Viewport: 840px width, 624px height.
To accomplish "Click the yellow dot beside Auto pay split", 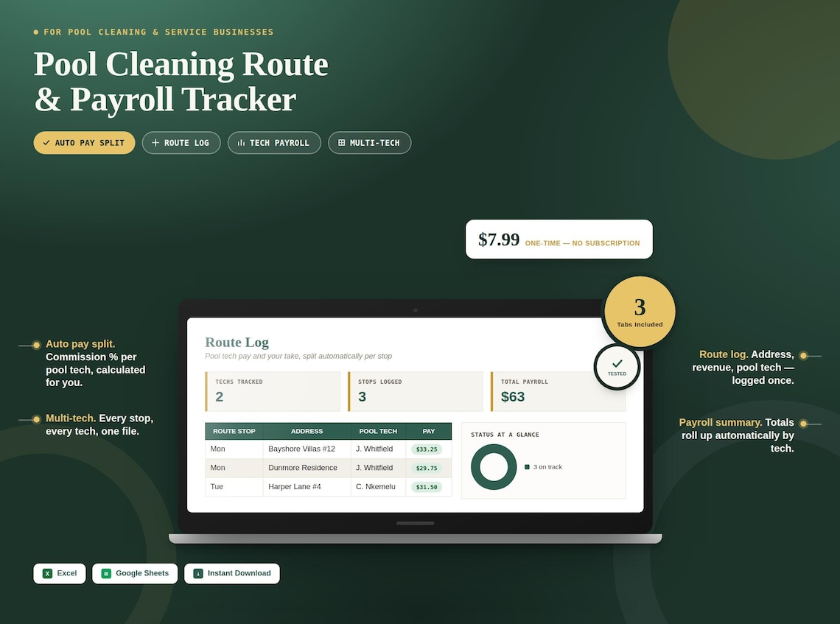I will click(36, 345).
